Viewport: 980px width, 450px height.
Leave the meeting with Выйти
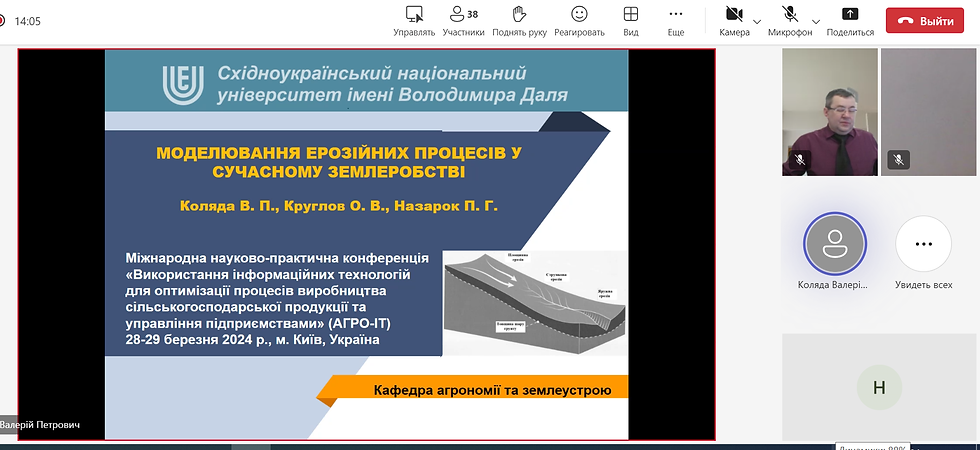(924, 21)
